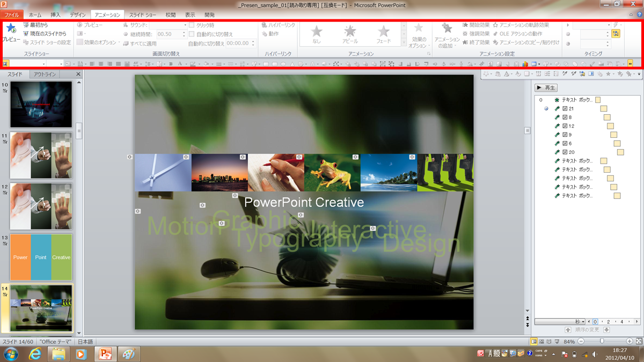Expand the animation gallery more arrow
The image size is (644, 362).
pos(404,42)
